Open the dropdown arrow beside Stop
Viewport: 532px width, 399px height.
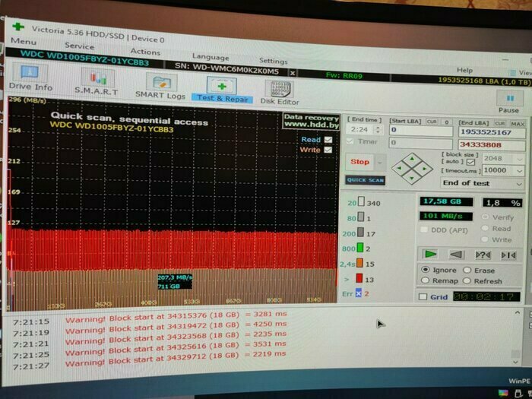(x=380, y=163)
